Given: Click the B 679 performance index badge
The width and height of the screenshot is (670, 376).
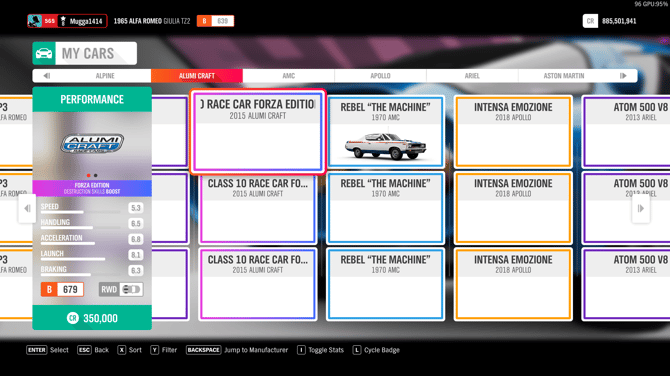Looking at the screenshot, I should (x=62, y=289).
